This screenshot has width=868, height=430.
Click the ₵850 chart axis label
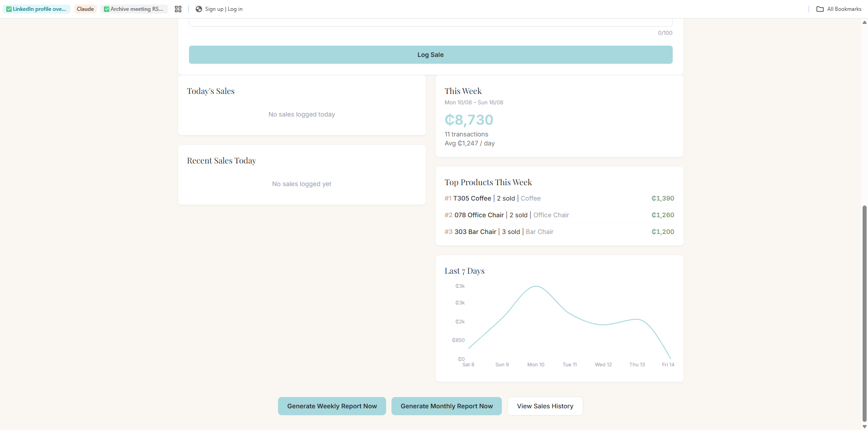pyautogui.click(x=458, y=340)
